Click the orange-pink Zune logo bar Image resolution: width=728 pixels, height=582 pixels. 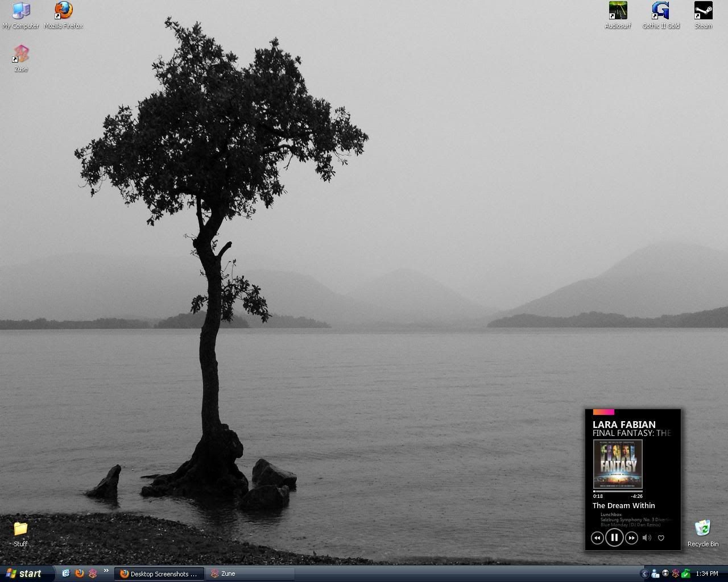[x=603, y=412]
